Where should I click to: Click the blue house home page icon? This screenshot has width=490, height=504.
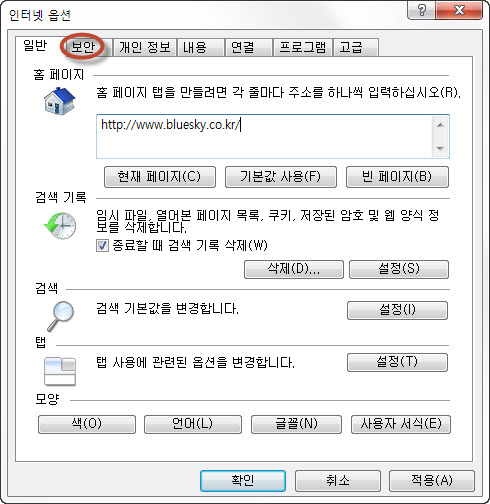pos(60,101)
